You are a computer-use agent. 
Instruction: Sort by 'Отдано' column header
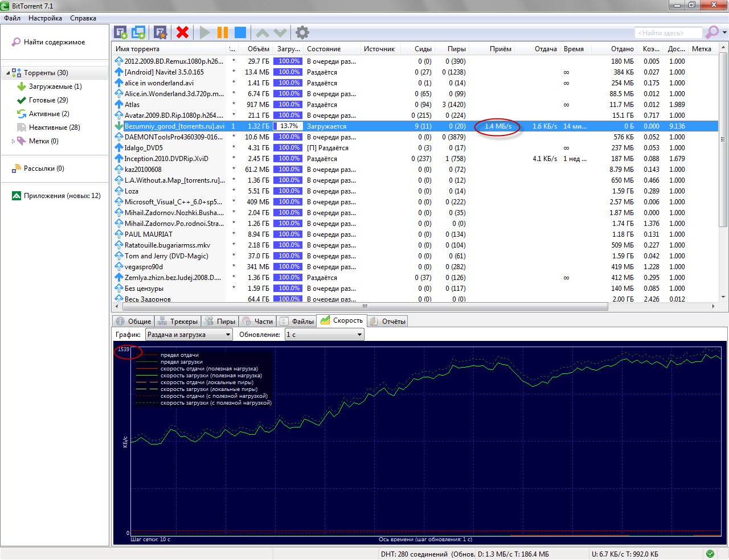click(x=614, y=49)
